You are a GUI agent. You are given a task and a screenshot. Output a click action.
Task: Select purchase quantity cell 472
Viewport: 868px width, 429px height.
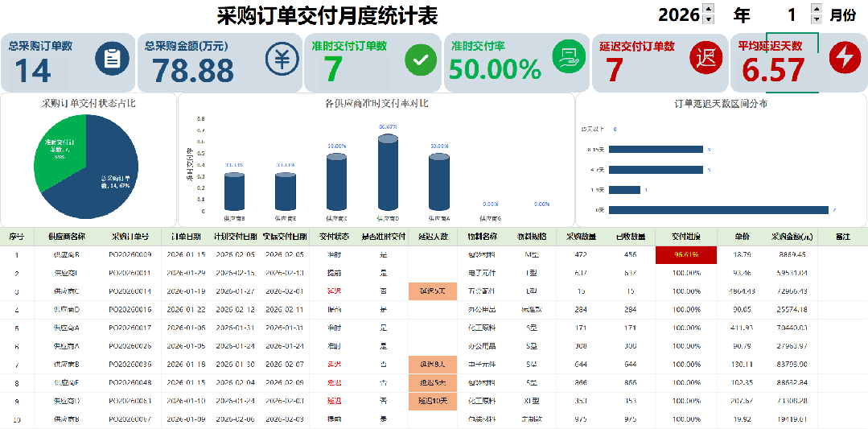[x=581, y=255]
